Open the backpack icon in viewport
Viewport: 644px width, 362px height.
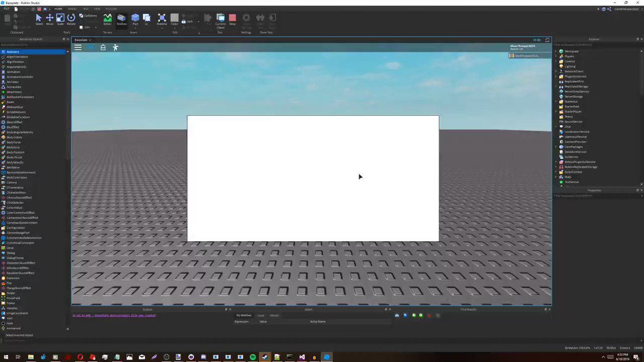point(103,47)
